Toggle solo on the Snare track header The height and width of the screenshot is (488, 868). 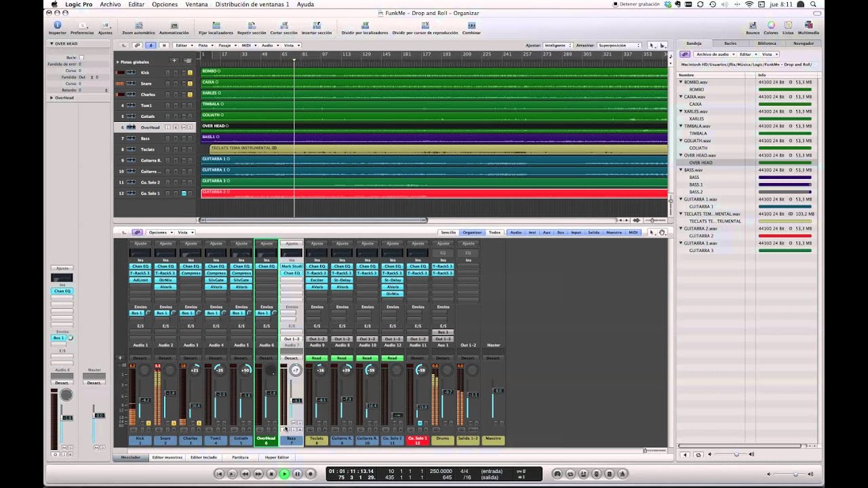[x=190, y=83]
